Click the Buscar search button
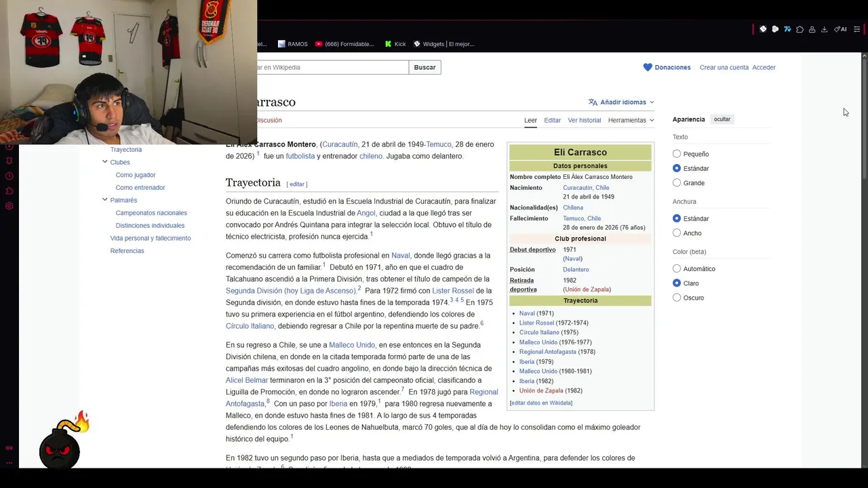The width and height of the screenshot is (868, 488). [425, 67]
